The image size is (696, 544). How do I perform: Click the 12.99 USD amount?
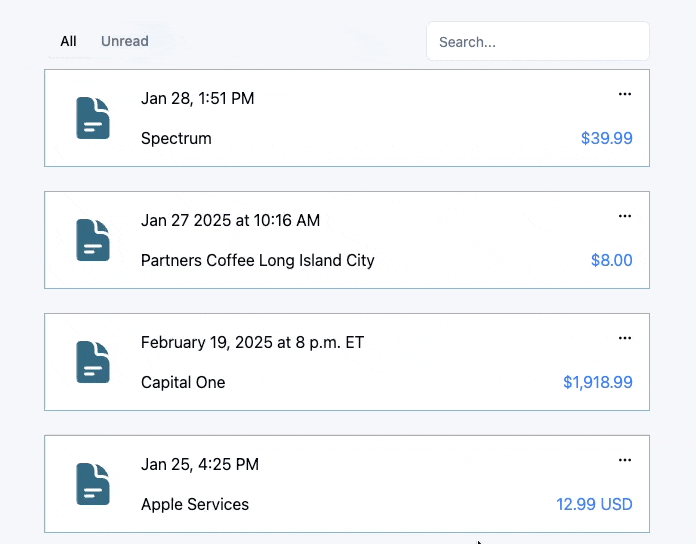click(x=594, y=504)
